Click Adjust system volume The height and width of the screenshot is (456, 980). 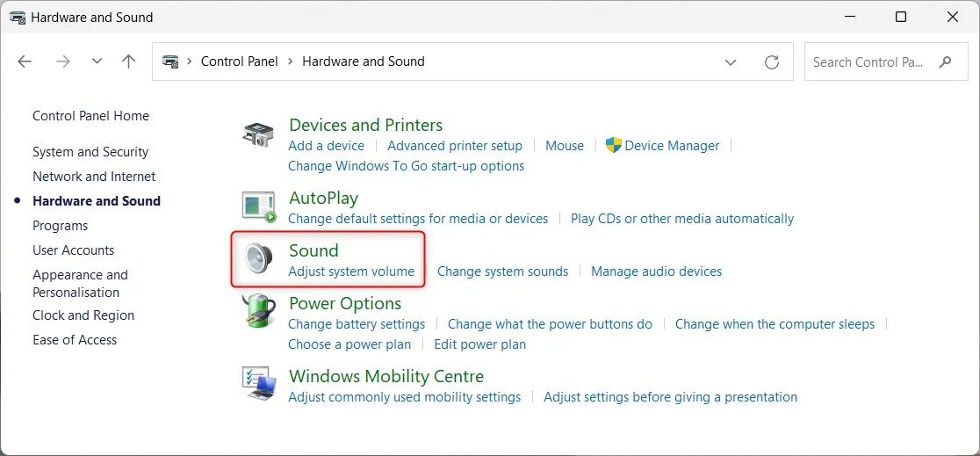point(351,271)
